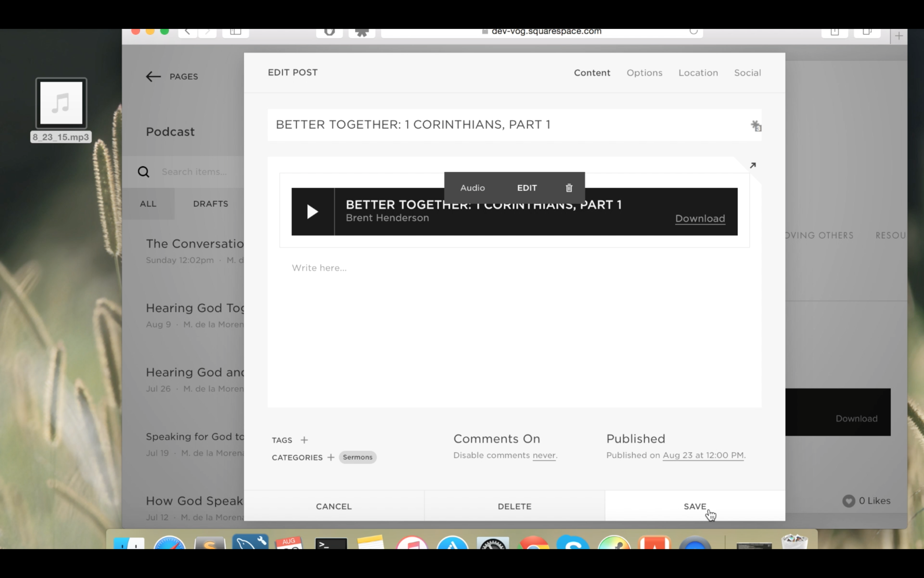Viewport: 924px width, 578px height.
Task: Open 'The Conversatio...' podcast entry
Action: pyautogui.click(x=195, y=251)
